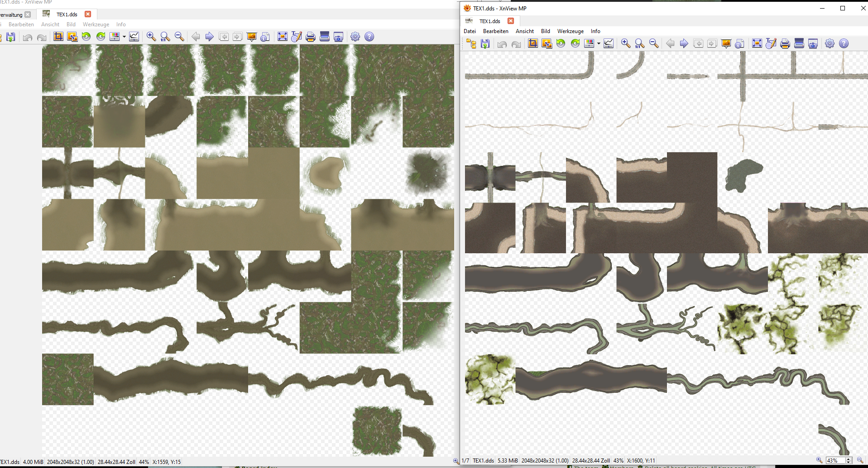Open text/paint editing tool in right window
Screen dimensions: 868x468
click(771, 43)
